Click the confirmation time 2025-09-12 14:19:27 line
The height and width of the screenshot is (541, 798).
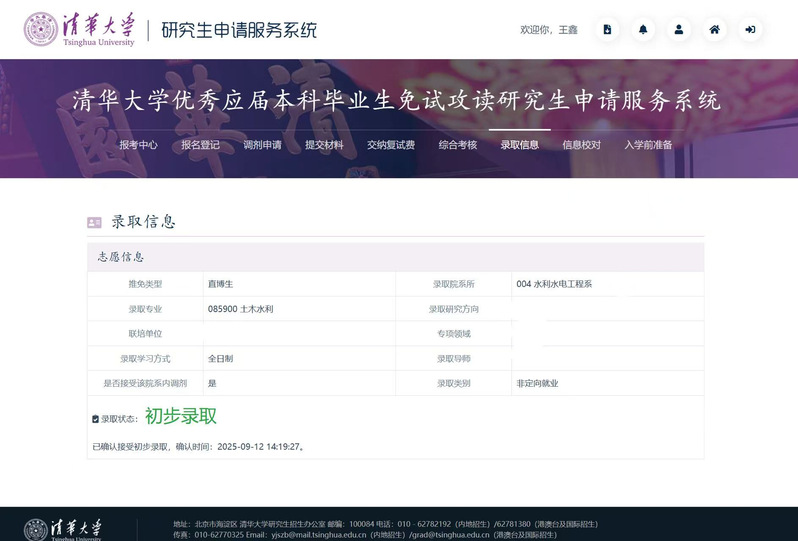[x=198, y=447]
